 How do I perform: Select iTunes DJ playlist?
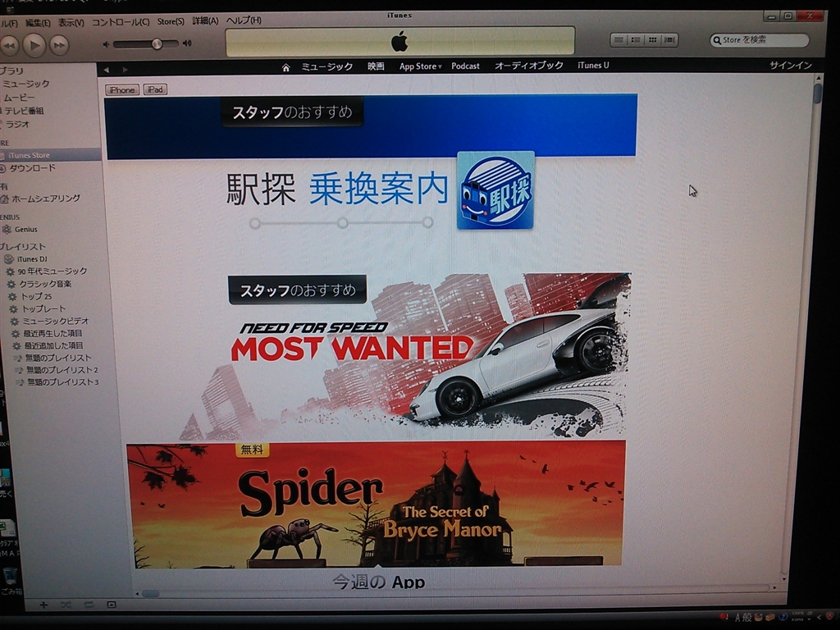(x=32, y=259)
